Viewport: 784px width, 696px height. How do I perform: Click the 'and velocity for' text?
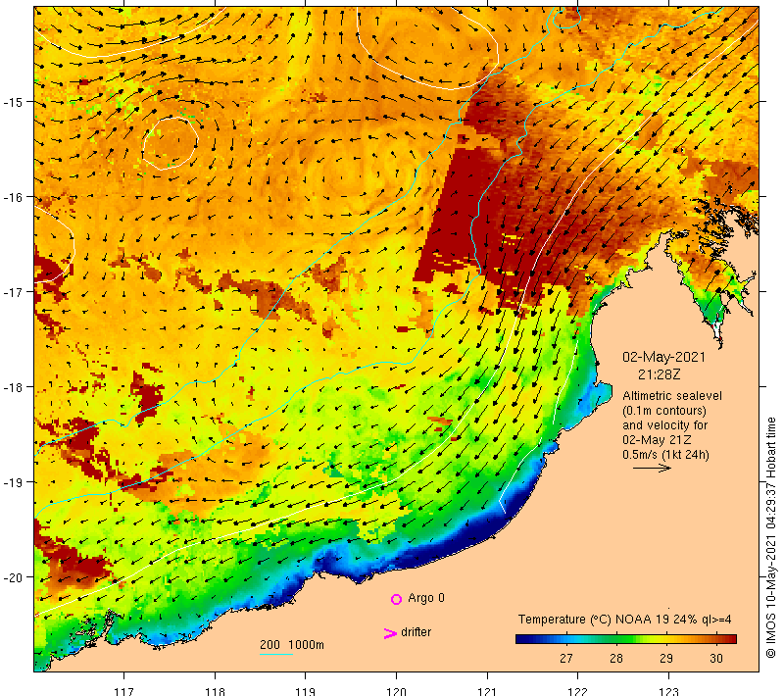pos(665,425)
